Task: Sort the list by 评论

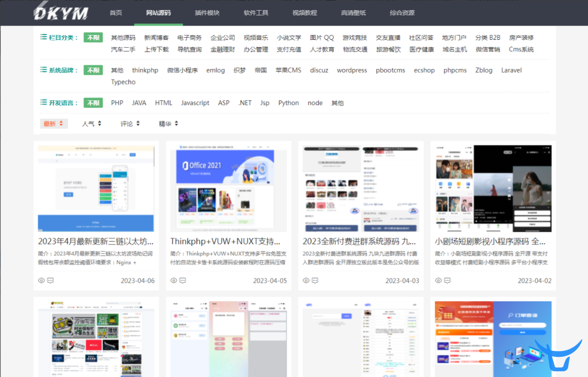Action: [130, 124]
